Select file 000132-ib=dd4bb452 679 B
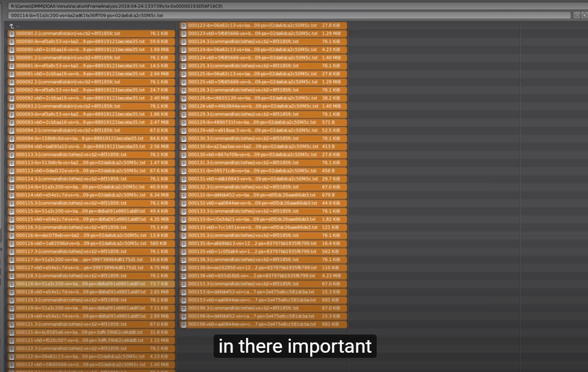This screenshot has height=372, width=588. 264,195
